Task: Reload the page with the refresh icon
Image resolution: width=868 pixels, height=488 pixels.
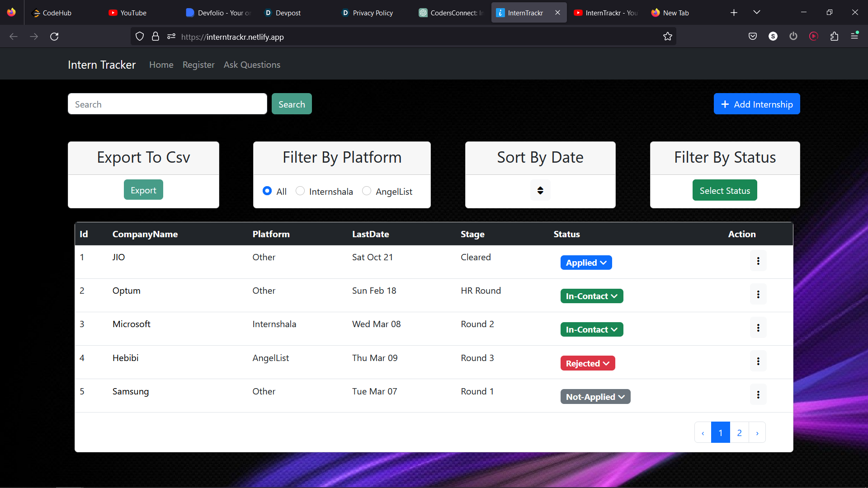Action: click(x=54, y=37)
